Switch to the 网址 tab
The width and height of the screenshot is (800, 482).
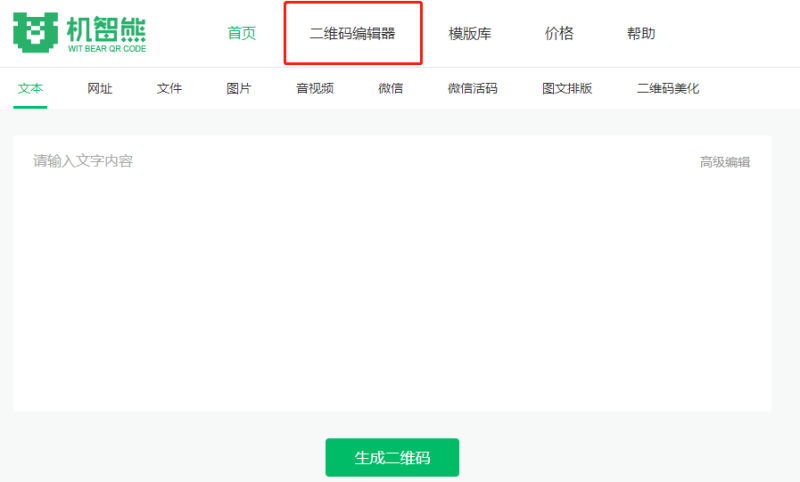coord(99,89)
